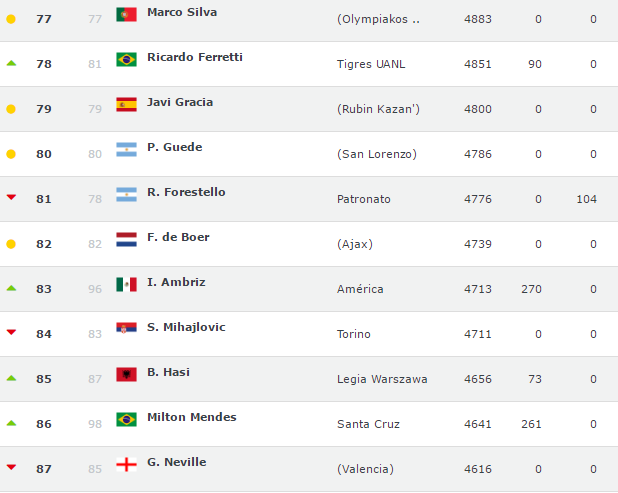This screenshot has height=493, width=618.
Task: Click the Serbia flag beside S. Mihajlovic
Action: pyautogui.click(x=126, y=329)
